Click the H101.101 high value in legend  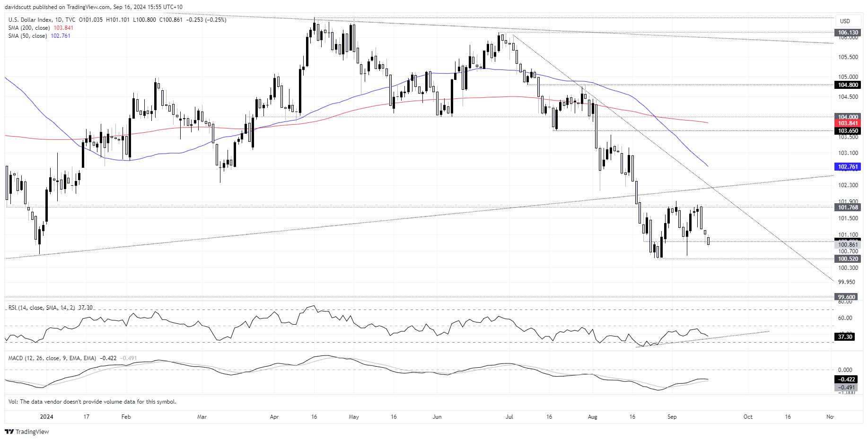pos(117,20)
